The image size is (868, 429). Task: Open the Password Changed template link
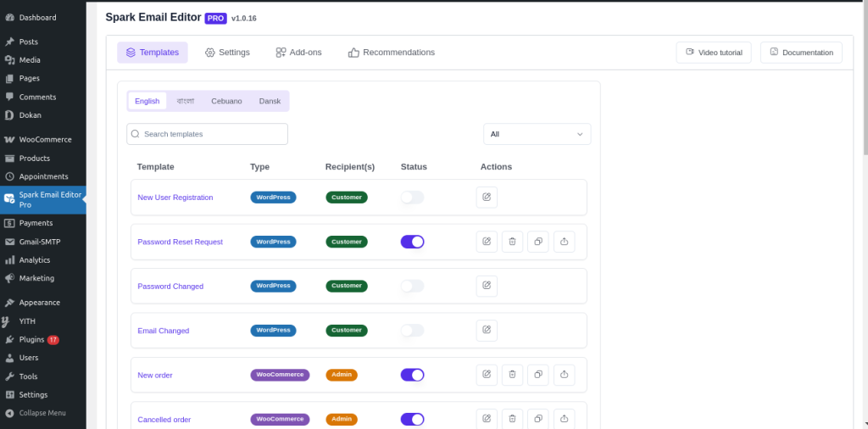click(170, 287)
